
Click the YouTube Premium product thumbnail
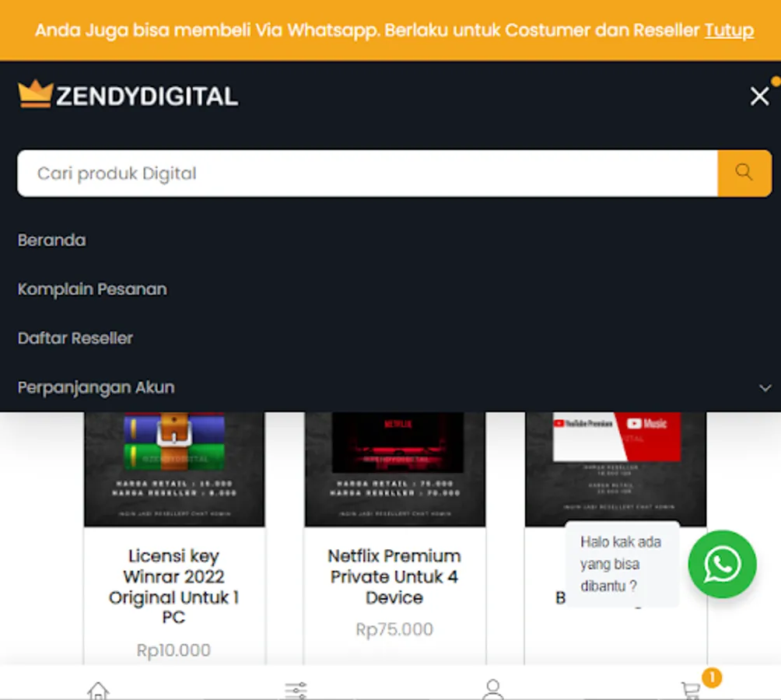(615, 468)
